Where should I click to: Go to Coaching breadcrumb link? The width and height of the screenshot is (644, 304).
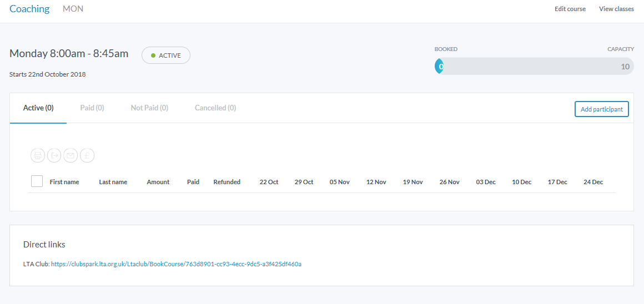[29, 9]
